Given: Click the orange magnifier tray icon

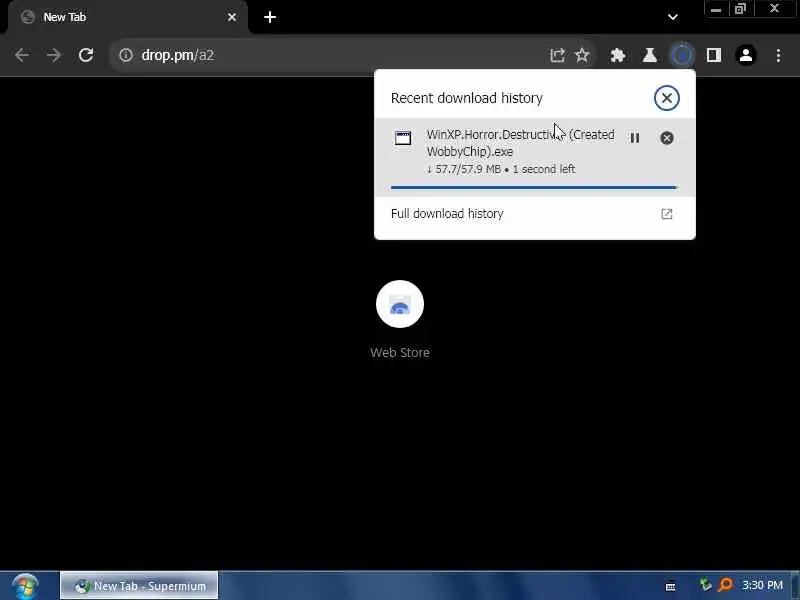Looking at the screenshot, I should 725,585.
